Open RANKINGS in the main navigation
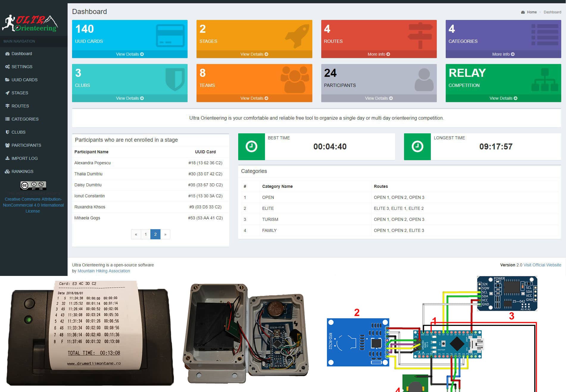The width and height of the screenshot is (566, 392). tap(34, 171)
